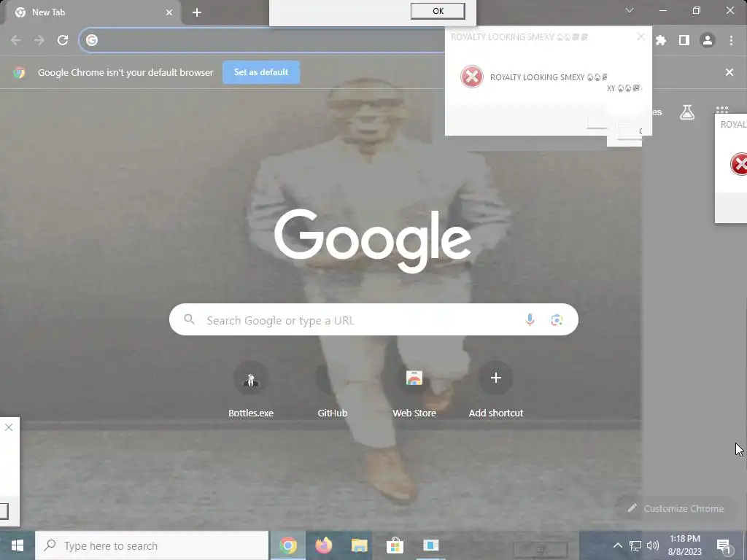
Task: Open the blue window app on taskbar
Action: pyautogui.click(x=430, y=545)
